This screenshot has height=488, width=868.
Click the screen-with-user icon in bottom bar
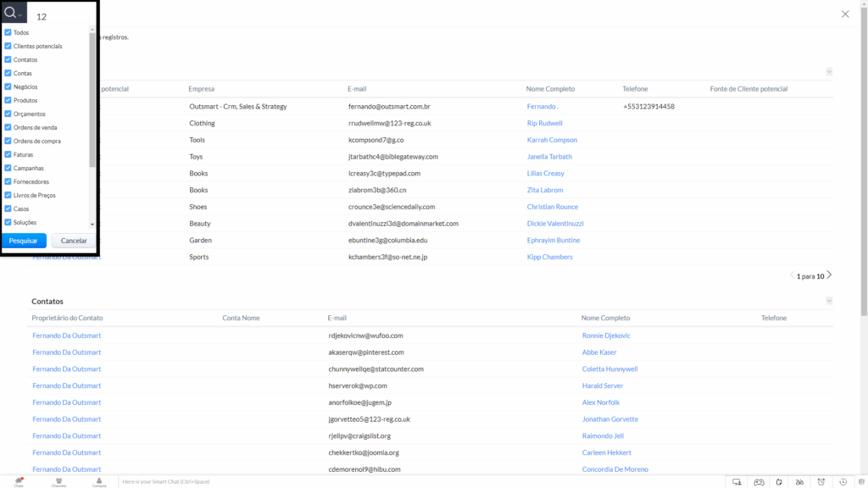click(737, 482)
